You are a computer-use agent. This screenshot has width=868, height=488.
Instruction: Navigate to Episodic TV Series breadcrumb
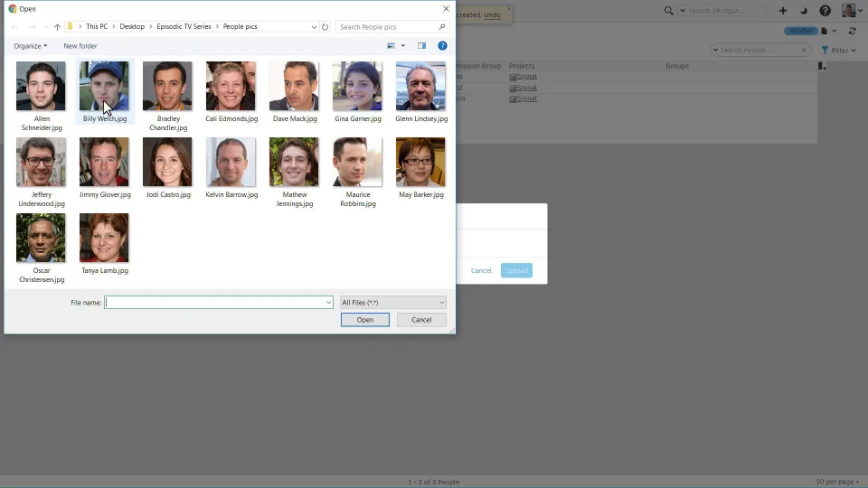click(184, 26)
